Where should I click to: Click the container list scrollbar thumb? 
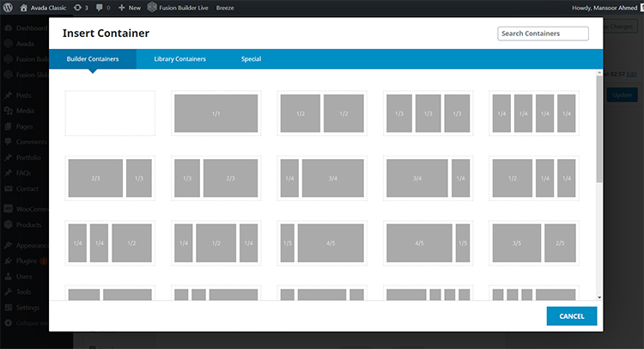(x=599, y=129)
